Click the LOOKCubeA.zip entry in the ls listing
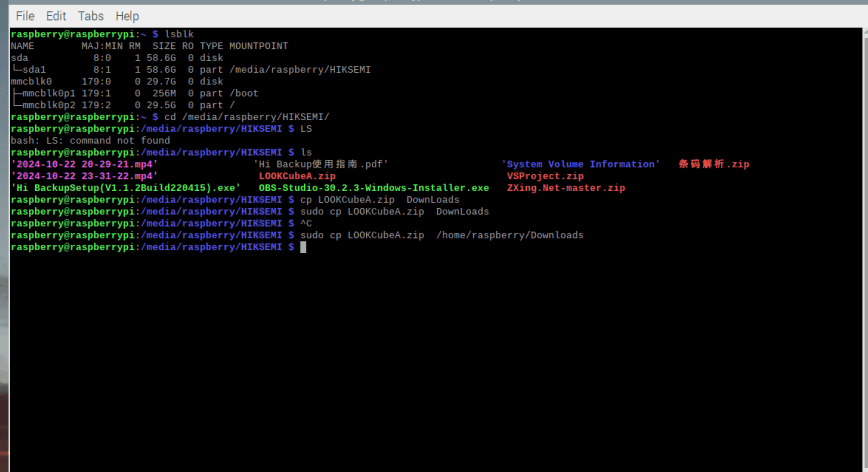This screenshot has width=868, height=472. pyautogui.click(x=297, y=176)
